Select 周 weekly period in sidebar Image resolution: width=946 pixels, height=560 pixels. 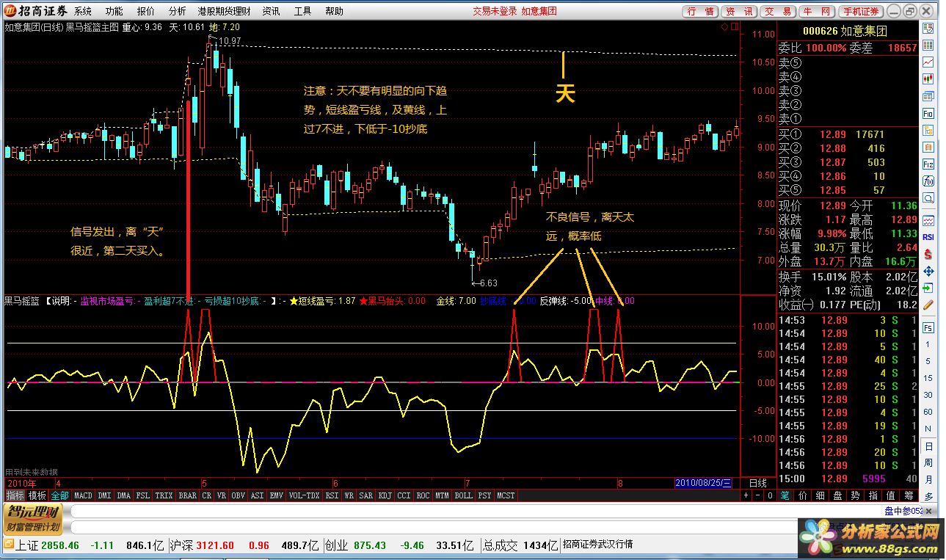928,462
